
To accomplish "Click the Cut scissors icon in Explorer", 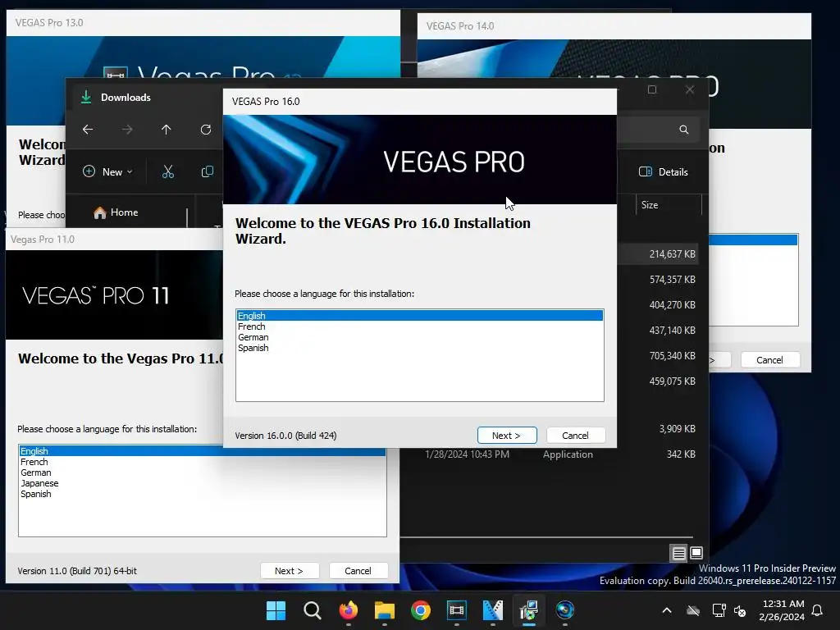I will pyautogui.click(x=168, y=171).
